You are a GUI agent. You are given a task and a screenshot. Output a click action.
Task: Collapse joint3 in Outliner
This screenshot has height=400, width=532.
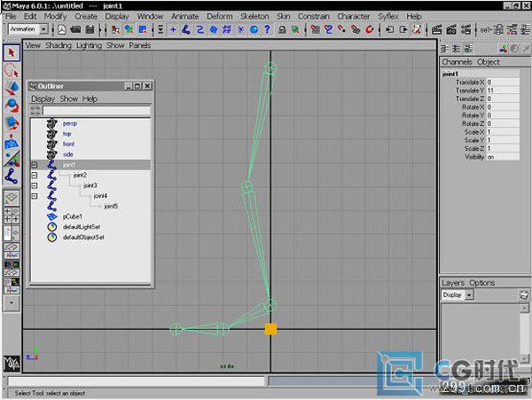click(x=35, y=186)
